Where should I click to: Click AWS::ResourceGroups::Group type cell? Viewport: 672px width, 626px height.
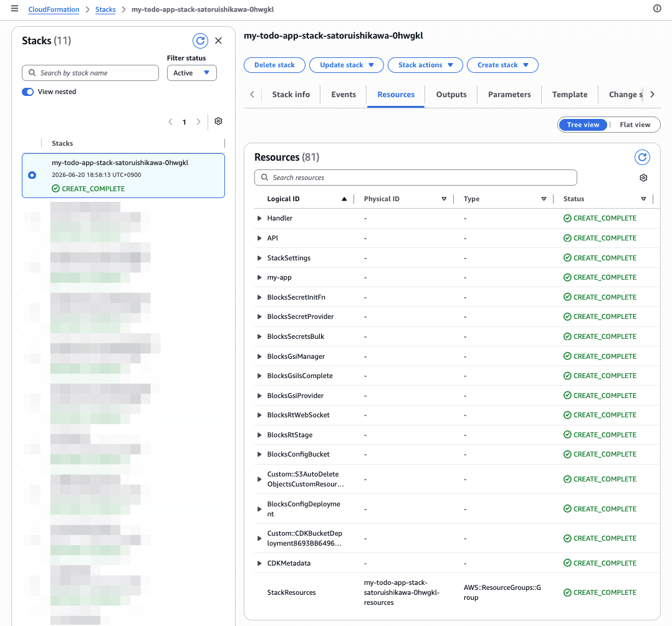(502, 592)
